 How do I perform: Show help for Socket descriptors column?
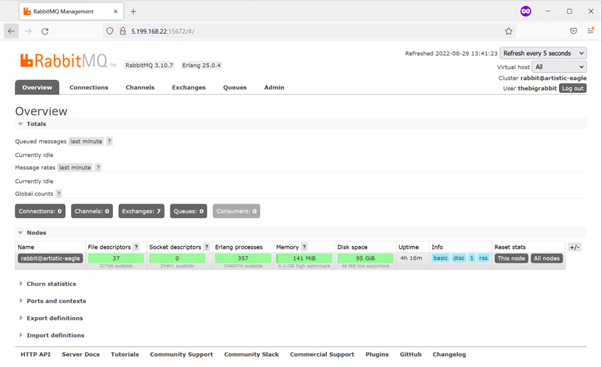207,247
